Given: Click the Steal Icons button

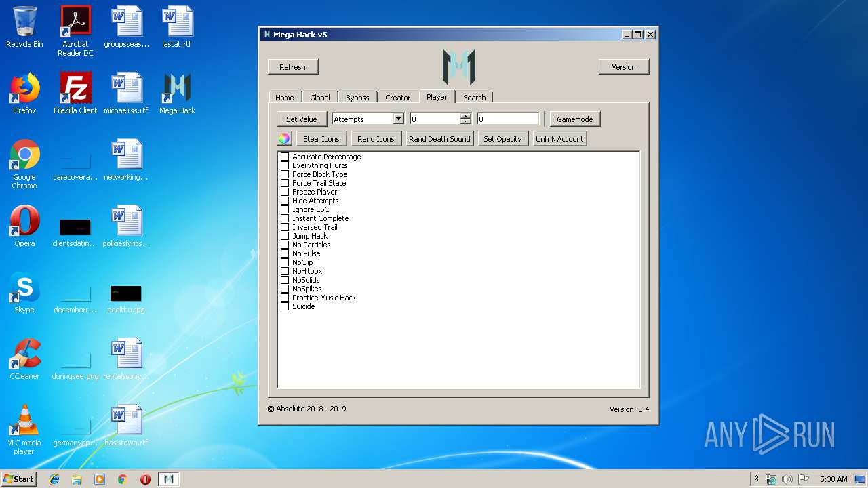Looking at the screenshot, I should (x=321, y=139).
